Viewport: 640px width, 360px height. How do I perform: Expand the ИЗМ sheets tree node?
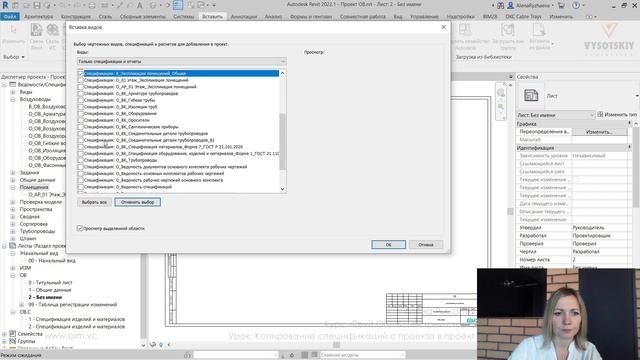(13, 268)
